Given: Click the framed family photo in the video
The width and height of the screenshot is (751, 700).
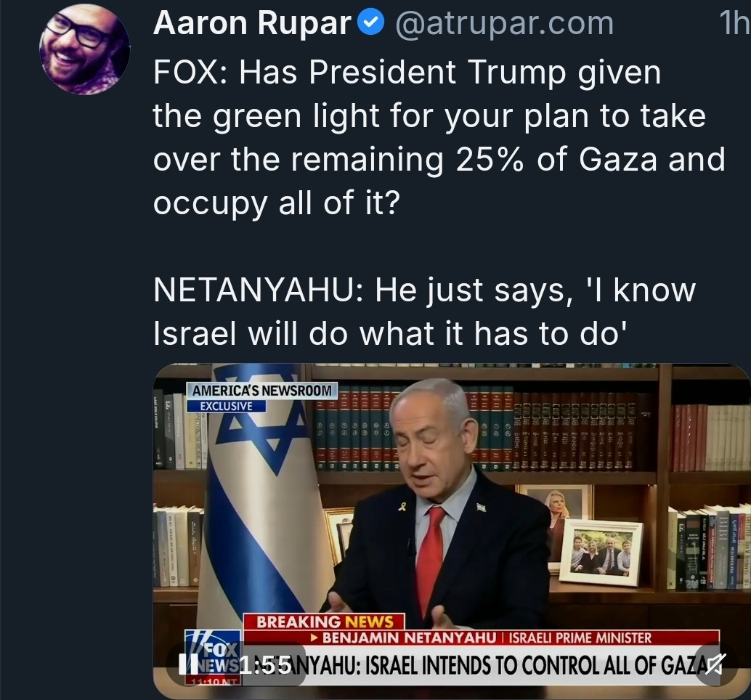Looking at the screenshot, I should [601, 553].
